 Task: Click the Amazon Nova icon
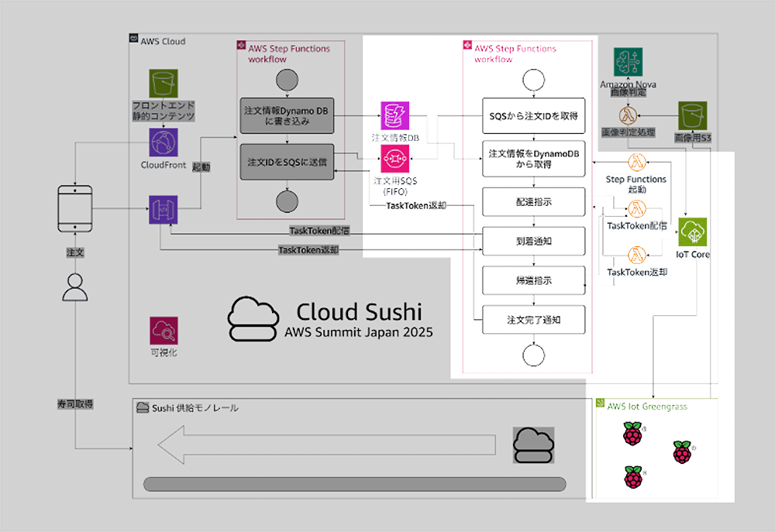(629, 61)
